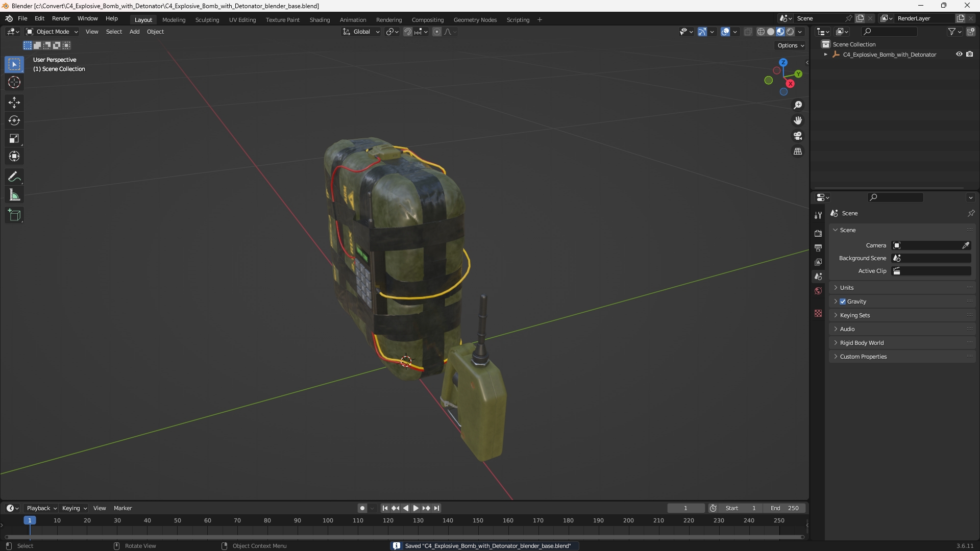Open the Render properties tab icon
The height and width of the screenshot is (551, 980).
coord(818,233)
